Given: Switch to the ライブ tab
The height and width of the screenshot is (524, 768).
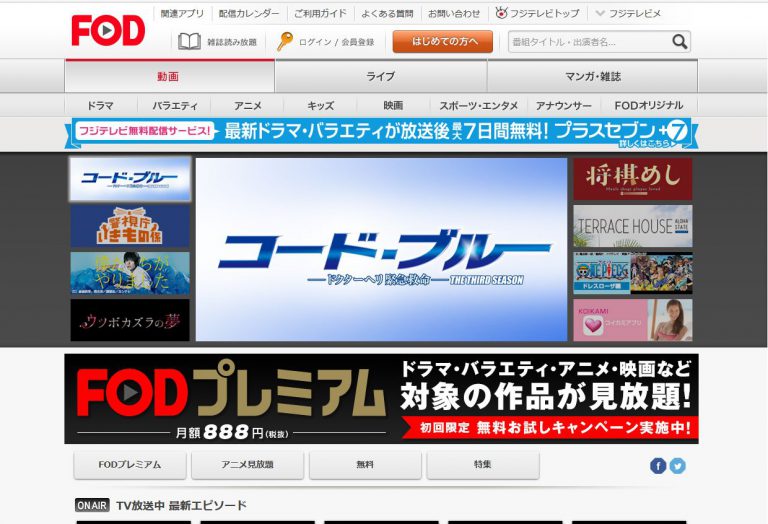Looking at the screenshot, I should 381,76.
